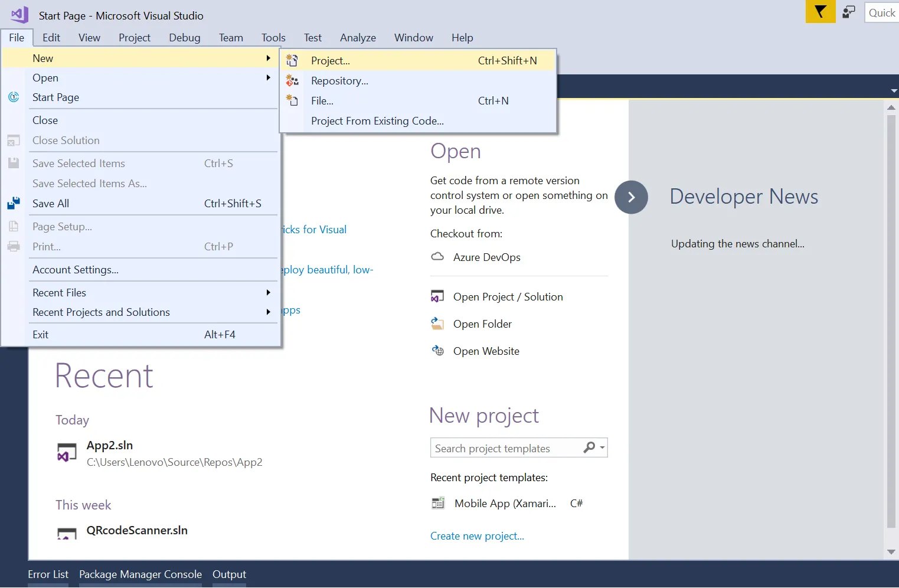Click the Close Solution icon
This screenshot has width=899, height=588.
tap(14, 141)
